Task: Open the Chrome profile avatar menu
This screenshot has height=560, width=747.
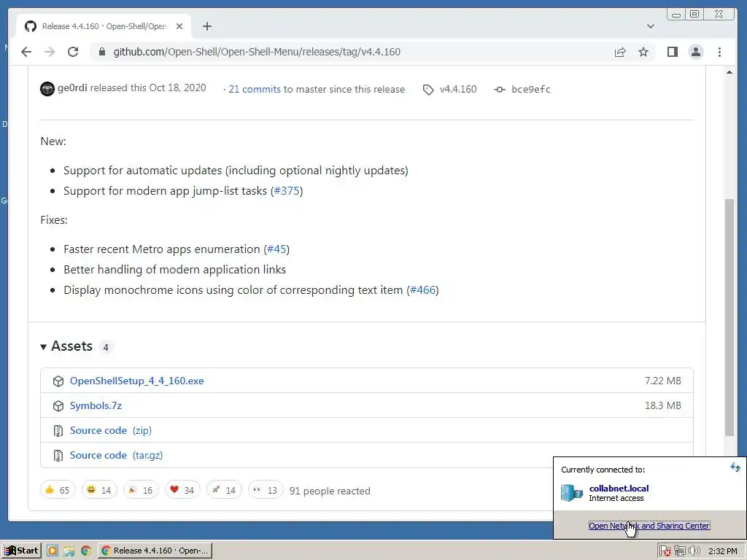Action: tap(696, 52)
